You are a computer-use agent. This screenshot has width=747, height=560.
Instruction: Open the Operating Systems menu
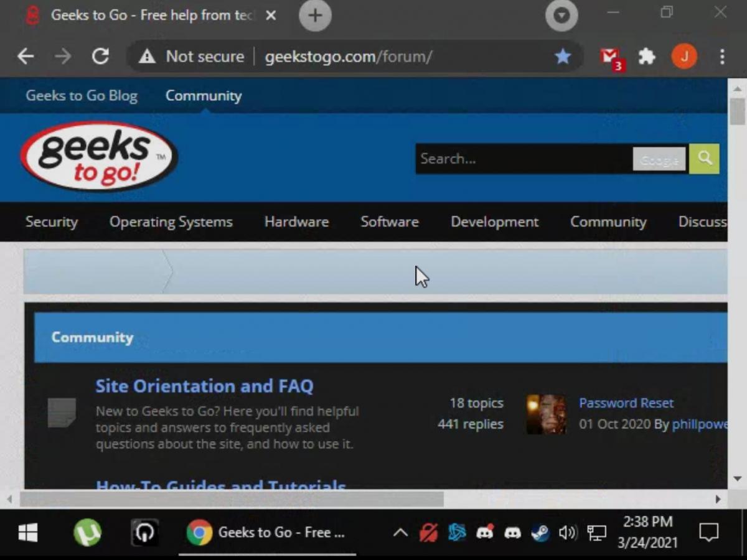pos(171,222)
